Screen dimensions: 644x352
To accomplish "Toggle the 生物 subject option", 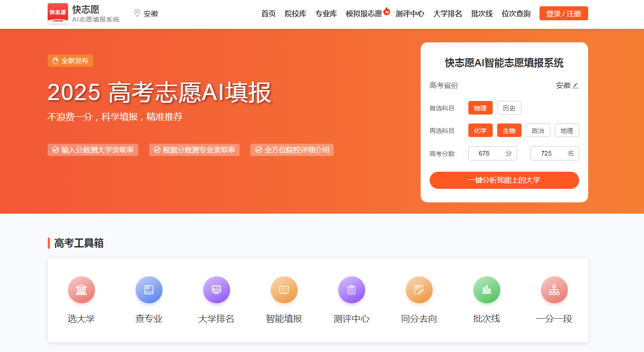I will [509, 130].
